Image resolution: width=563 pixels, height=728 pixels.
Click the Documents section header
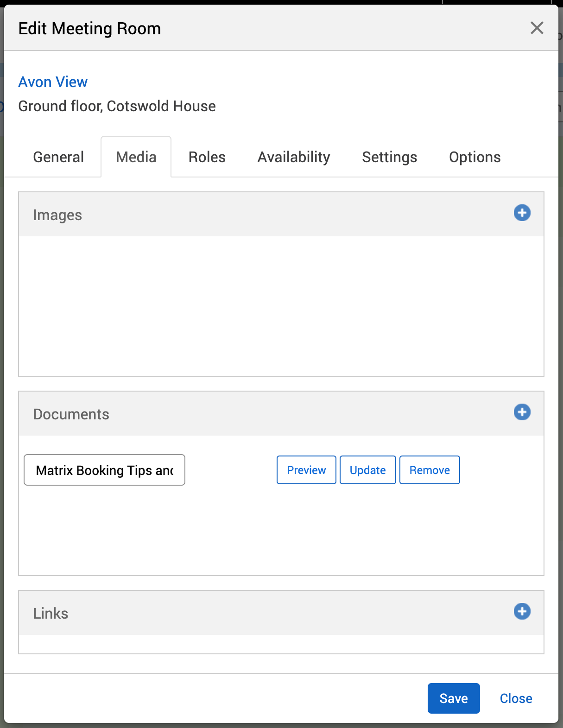[71, 414]
